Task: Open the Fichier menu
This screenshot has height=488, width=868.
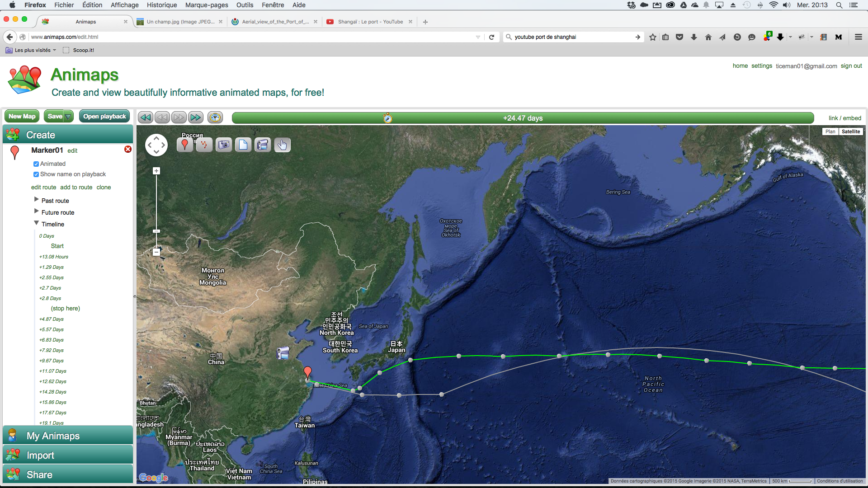Action: 64,5
